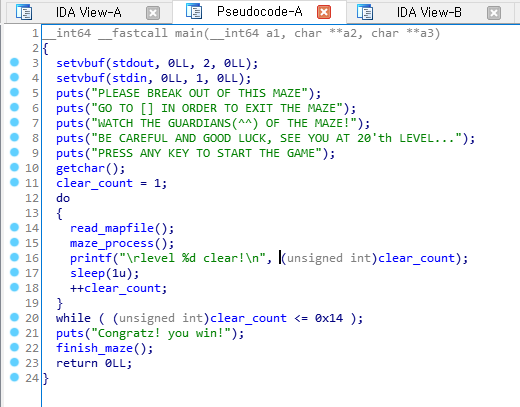Click the a3 parameter in signature
Viewport: 520px width, 407px height.
(426, 33)
